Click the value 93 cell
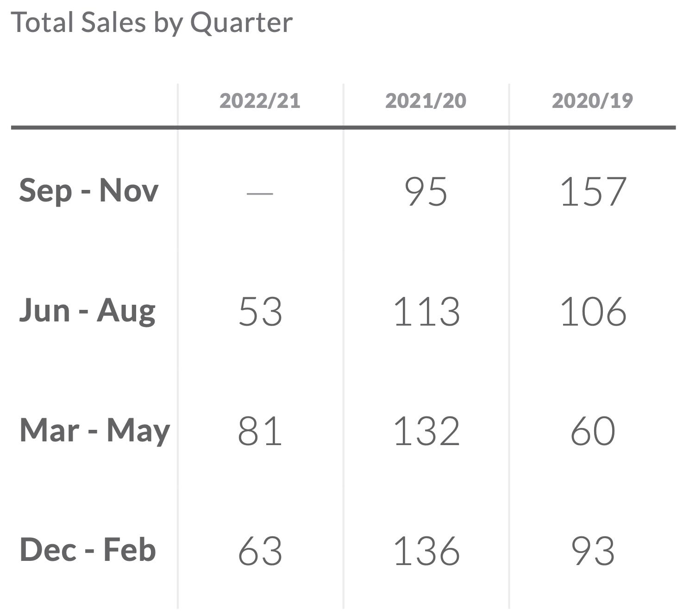The image size is (689, 616). [x=593, y=551]
